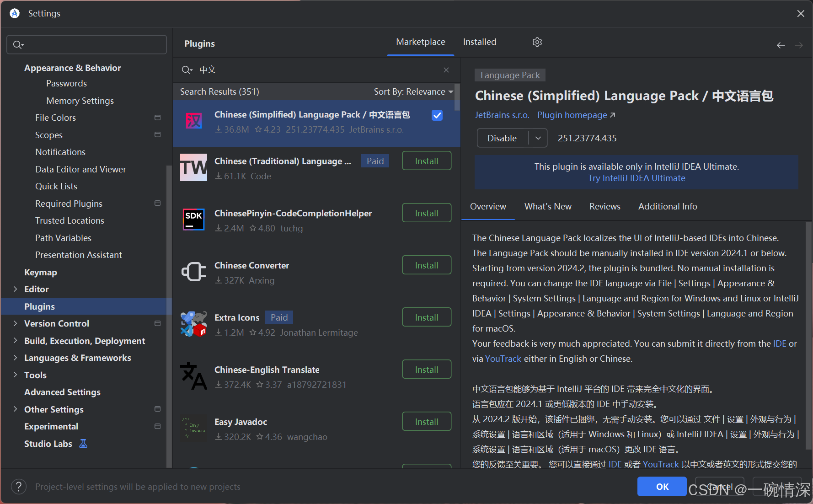
Task: Select Notifications in settings tree
Action: (x=60, y=152)
